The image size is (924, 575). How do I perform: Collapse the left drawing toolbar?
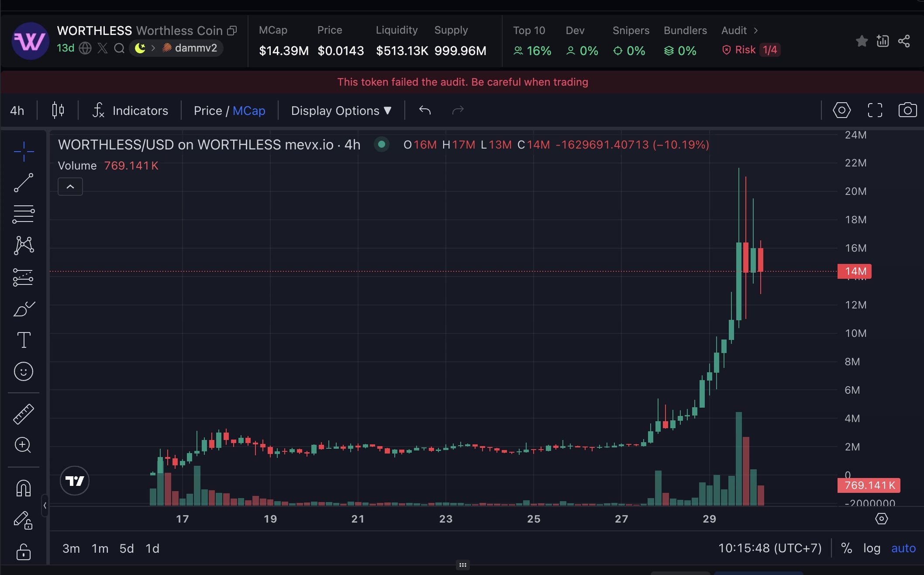point(45,506)
